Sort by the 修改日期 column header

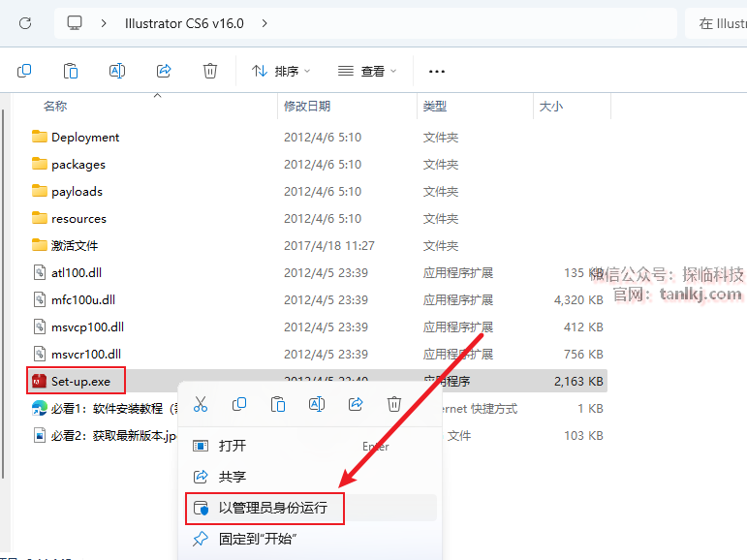point(307,106)
